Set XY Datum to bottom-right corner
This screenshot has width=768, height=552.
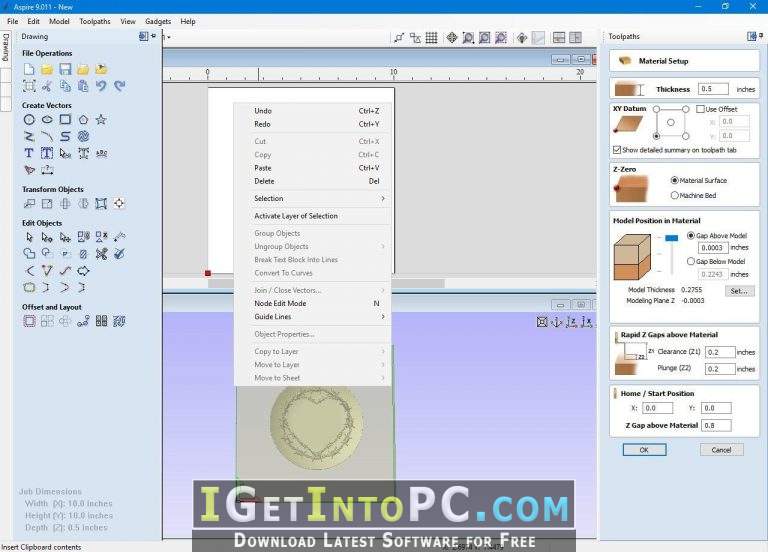tap(686, 136)
